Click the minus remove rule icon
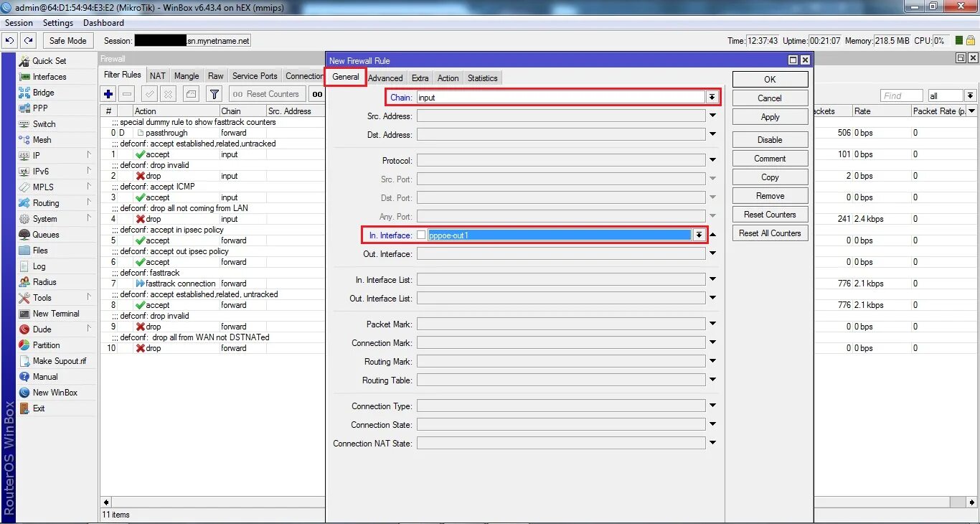Screen dimensions: 980x524 (x=127, y=94)
